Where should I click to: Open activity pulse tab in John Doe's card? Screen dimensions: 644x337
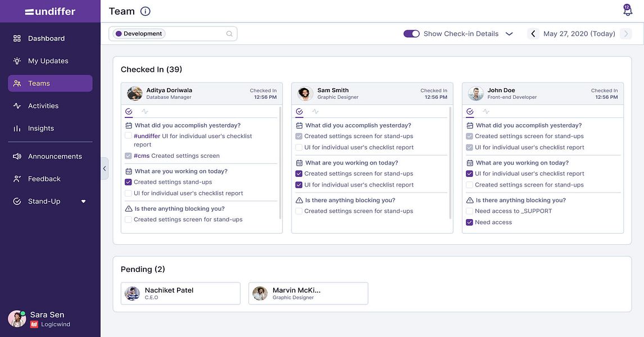(x=486, y=111)
